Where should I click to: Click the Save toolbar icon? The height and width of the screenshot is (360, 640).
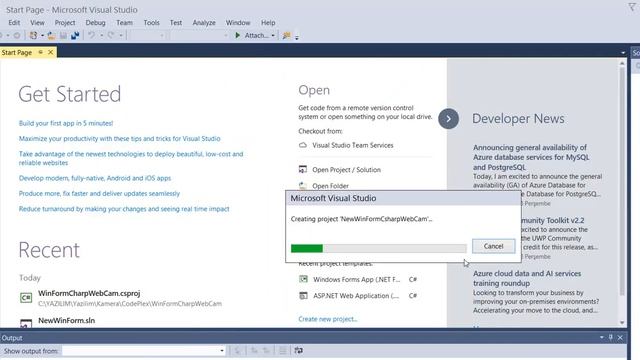pyautogui.click(x=63, y=36)
